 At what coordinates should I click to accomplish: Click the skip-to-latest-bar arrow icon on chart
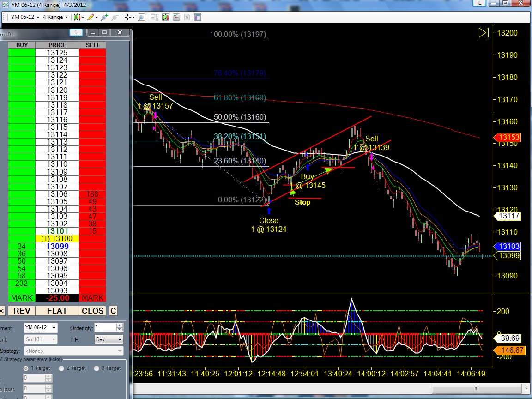pyautogui.click(x=484, y=33)
